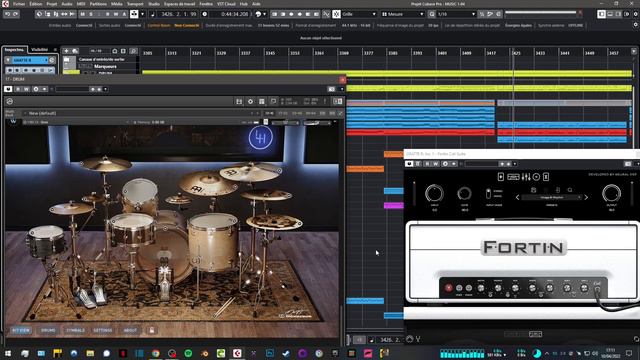Open the Fortin cabinet speaker section icon
The height and width of the screenshot is (360, 640).
coord(536,177)
